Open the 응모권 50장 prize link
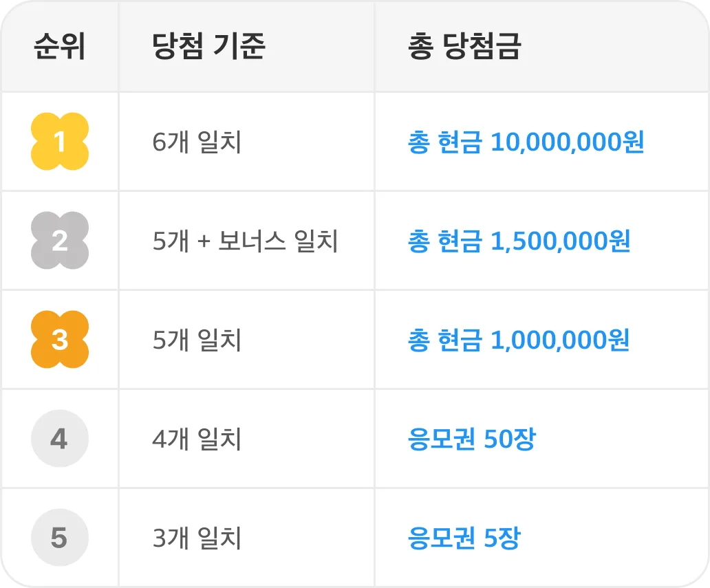Image resolution: width=710 pixels, height=588 pixels. pos(472,439)
